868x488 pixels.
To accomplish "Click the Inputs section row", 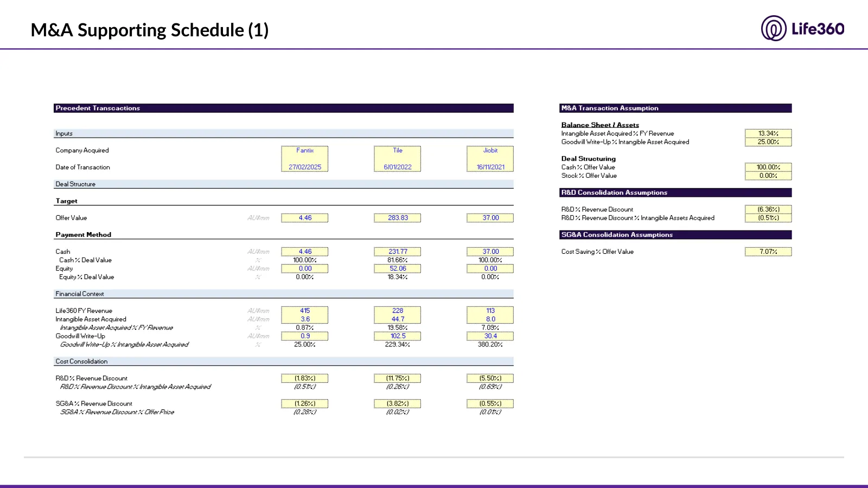I will [x=284, y=133].
